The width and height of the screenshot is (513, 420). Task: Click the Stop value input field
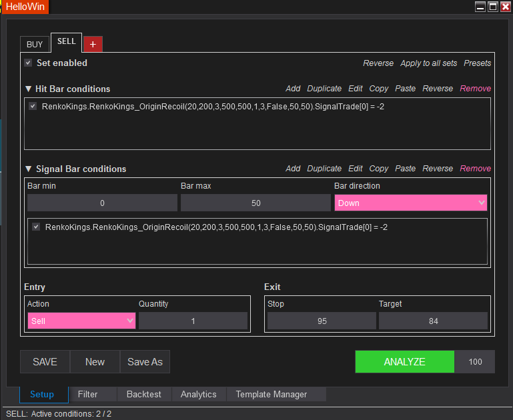pyautogui.click(x=322, y=321)
